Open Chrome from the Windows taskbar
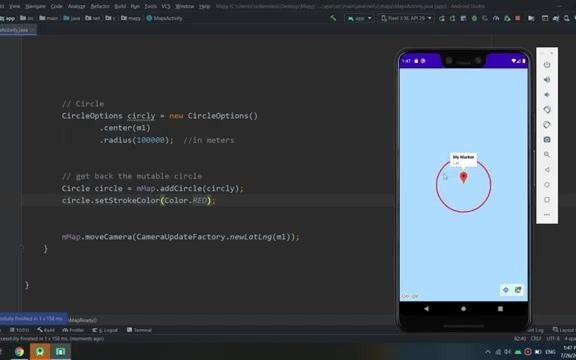Viewport: 576px width, 360px height. pyautogui.click(x=19, y=352)
